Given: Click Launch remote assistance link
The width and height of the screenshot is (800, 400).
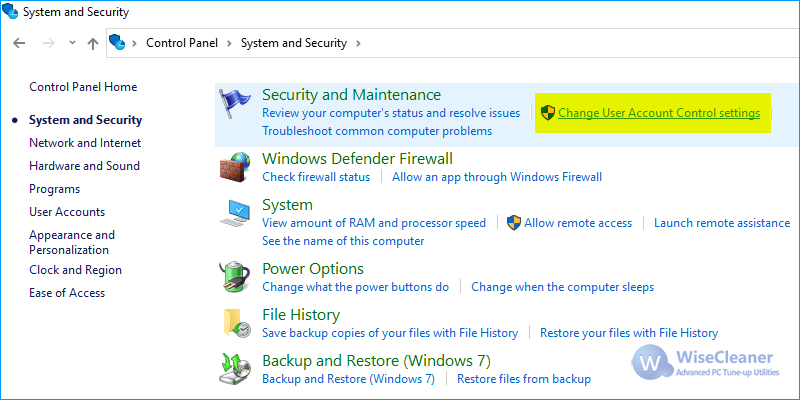Looking at the screenshot, I should point(722,223).
